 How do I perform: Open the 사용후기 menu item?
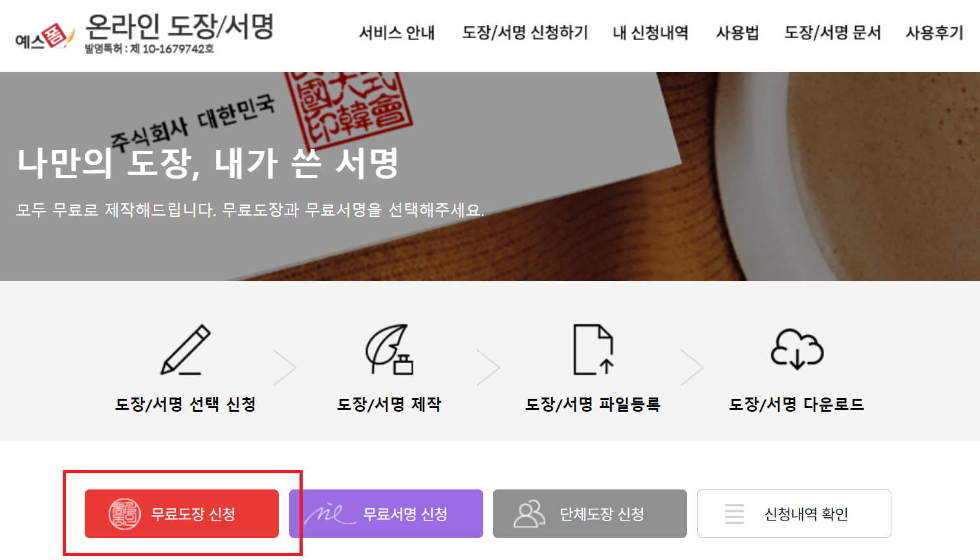coord(935,32)
